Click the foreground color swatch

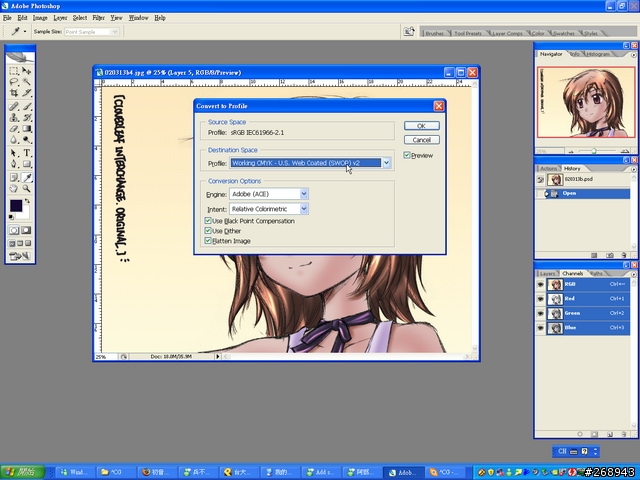pyautogui.click(x=16, y=205)
